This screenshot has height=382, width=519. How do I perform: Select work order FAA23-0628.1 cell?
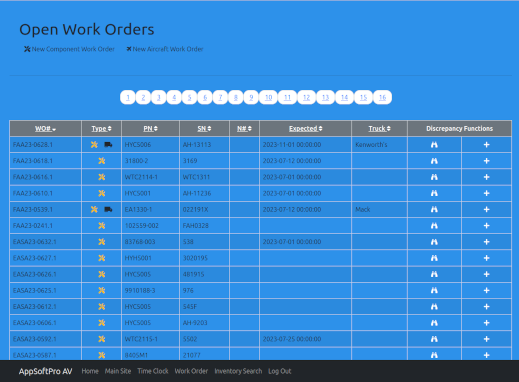click(x=46, y=145)
